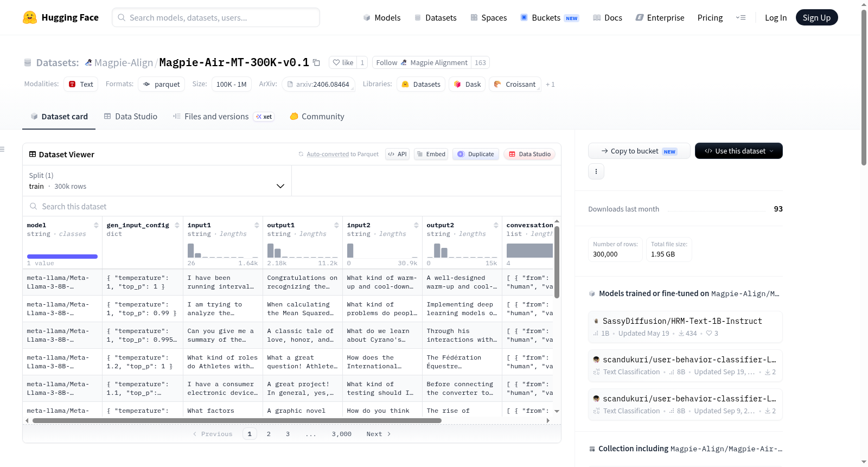
Task: Show the +1 more libraries
Action: tap(550, 84)
